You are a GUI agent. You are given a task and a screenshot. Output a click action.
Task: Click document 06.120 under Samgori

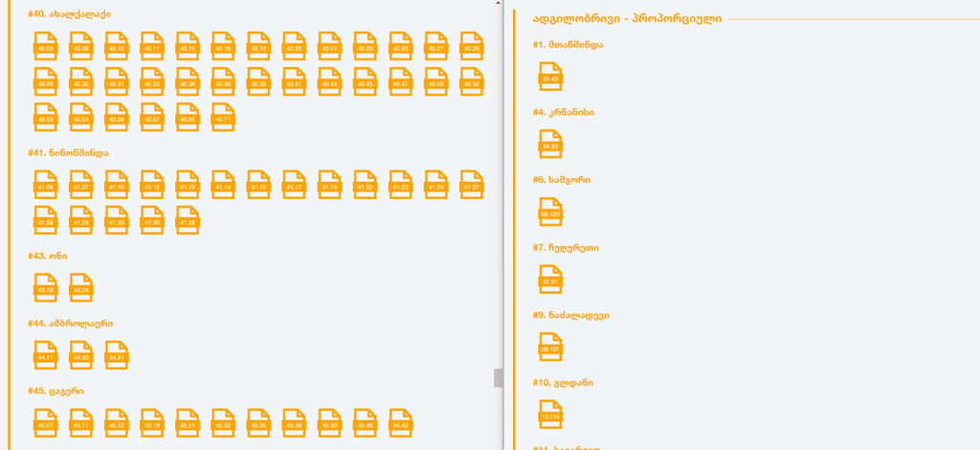pos(550,212)
